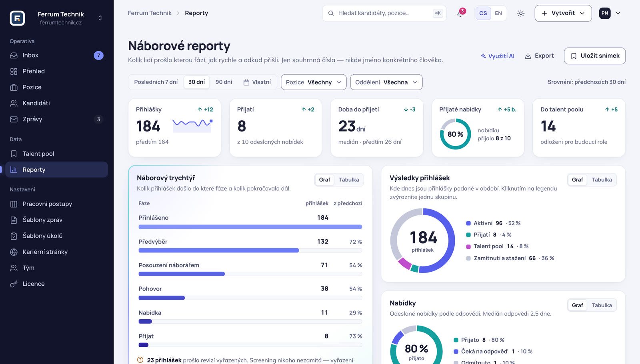The height and width of the screenshot is (364, 640).
Task: Open Využití AI link
Action: [x=498, y=56]
